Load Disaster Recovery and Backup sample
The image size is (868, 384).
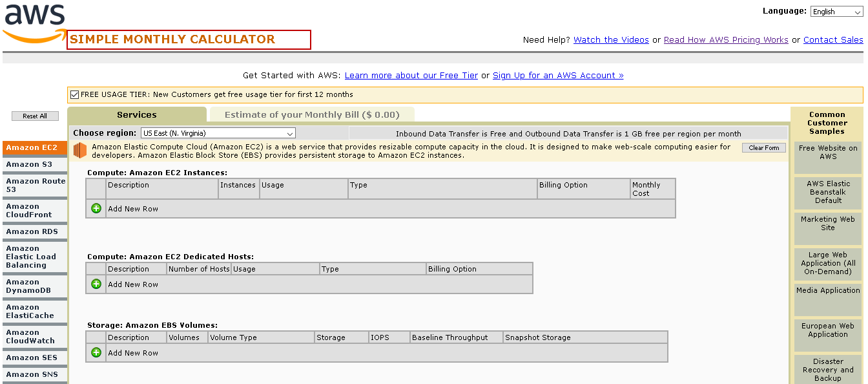(828, 370)
